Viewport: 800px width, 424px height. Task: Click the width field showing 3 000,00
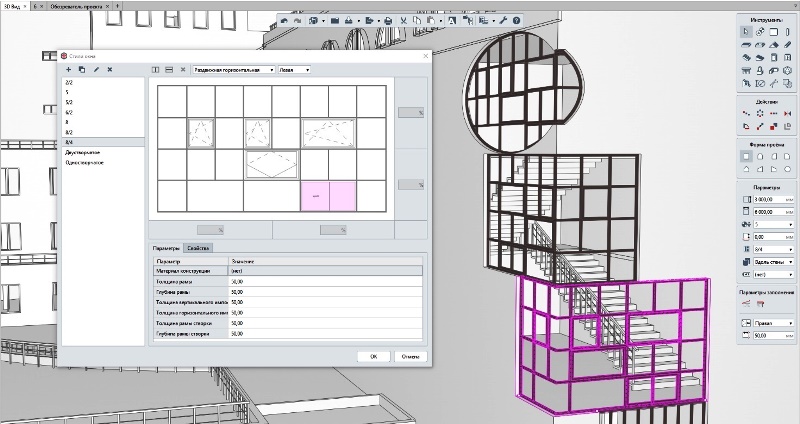point(773,199)
